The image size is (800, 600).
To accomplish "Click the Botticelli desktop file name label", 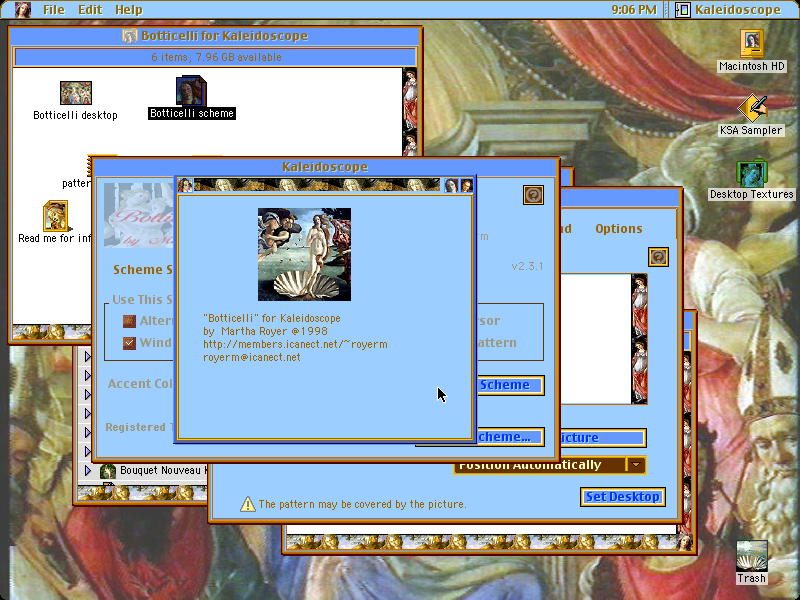I will [76, 115].
